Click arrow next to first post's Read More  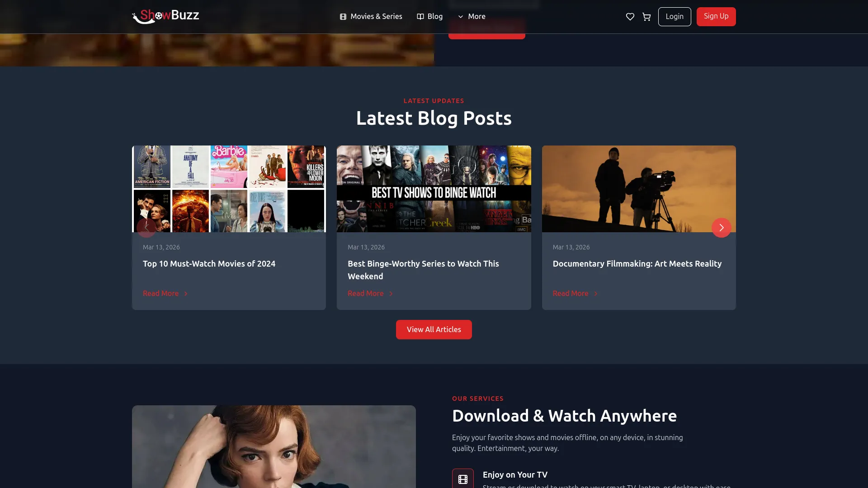click(186, 294)
